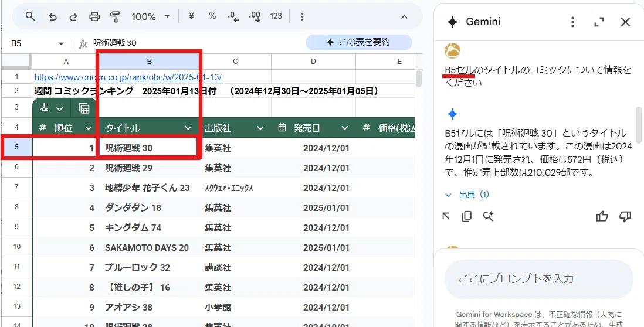Increase decimal places
The height and width of the screenshot is (327, 644).
point(255,16)
